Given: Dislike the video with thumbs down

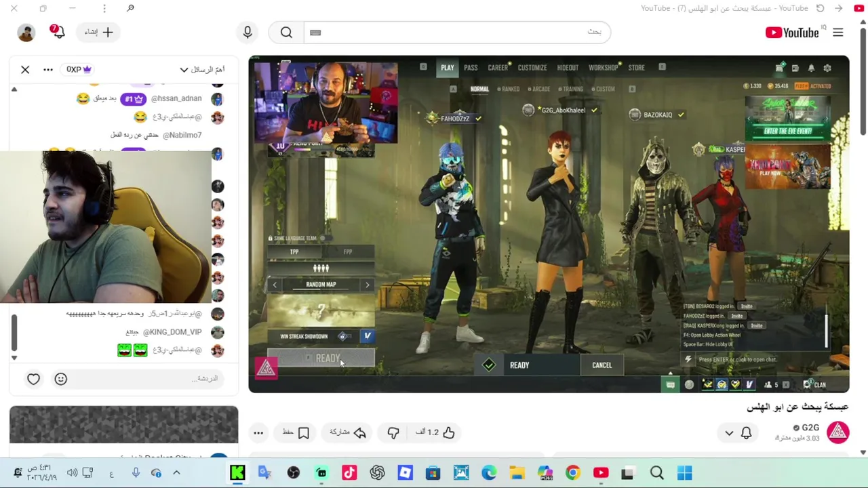Looking at the screenshot, I should point(393,432).
